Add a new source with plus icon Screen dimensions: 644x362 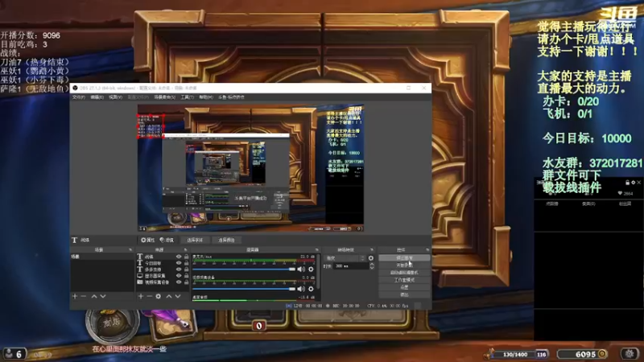[x=140, y=296]
